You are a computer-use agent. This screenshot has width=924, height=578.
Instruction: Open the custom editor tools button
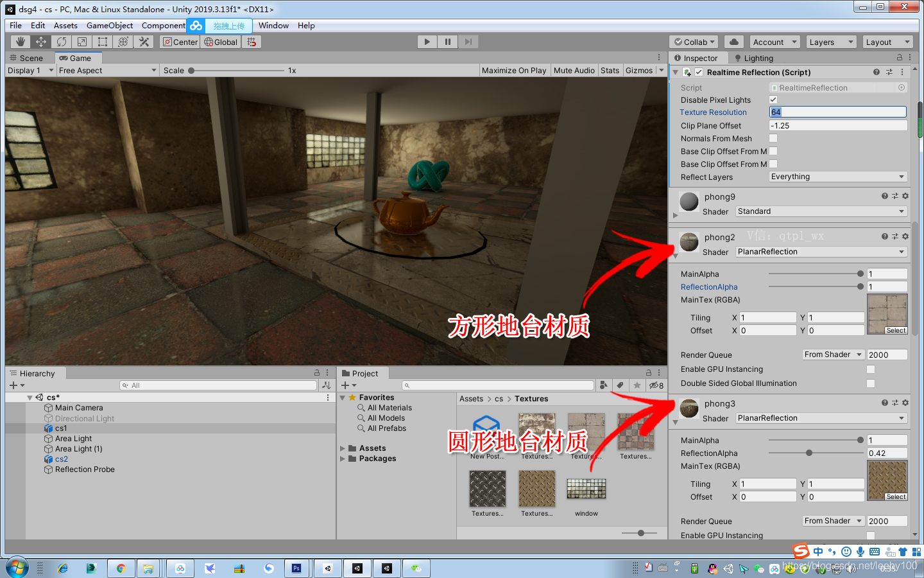click(x=144, y=42)
